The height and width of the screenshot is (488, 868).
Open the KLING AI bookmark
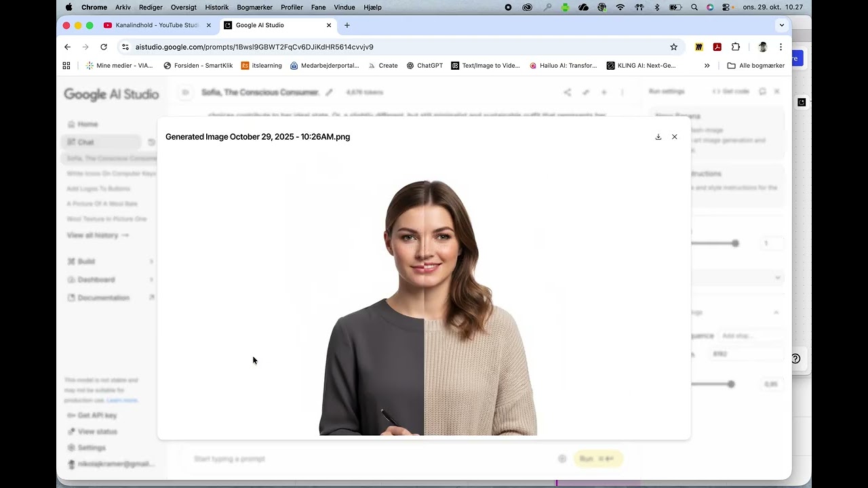[642, 66]
